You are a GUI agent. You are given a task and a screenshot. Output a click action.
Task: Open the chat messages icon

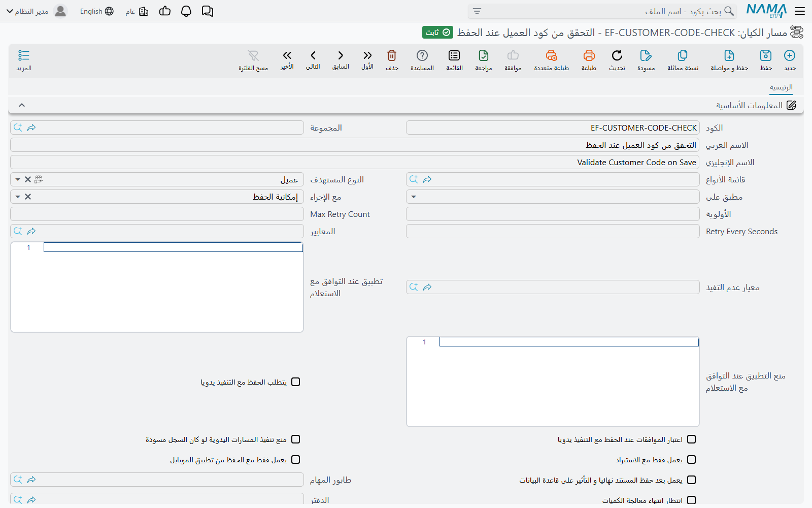pos(208,11)
